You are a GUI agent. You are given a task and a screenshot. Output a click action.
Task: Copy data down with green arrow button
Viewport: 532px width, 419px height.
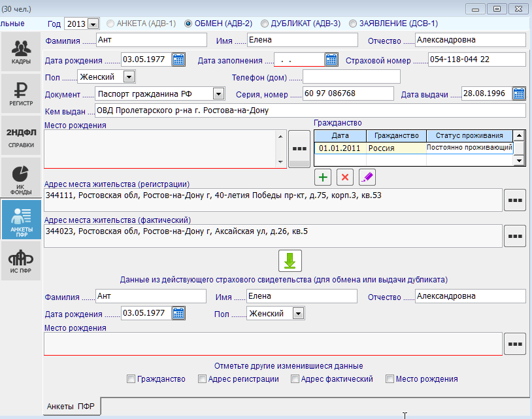(x=290, y=261)
